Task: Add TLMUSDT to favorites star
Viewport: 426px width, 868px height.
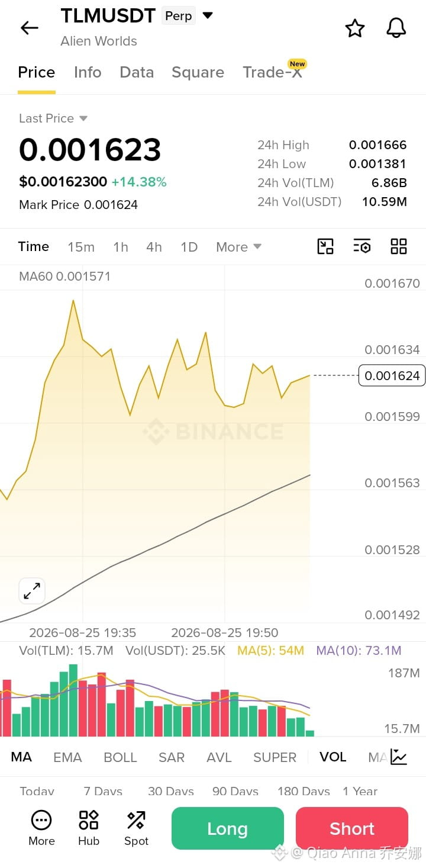Action: coord(355,28)
